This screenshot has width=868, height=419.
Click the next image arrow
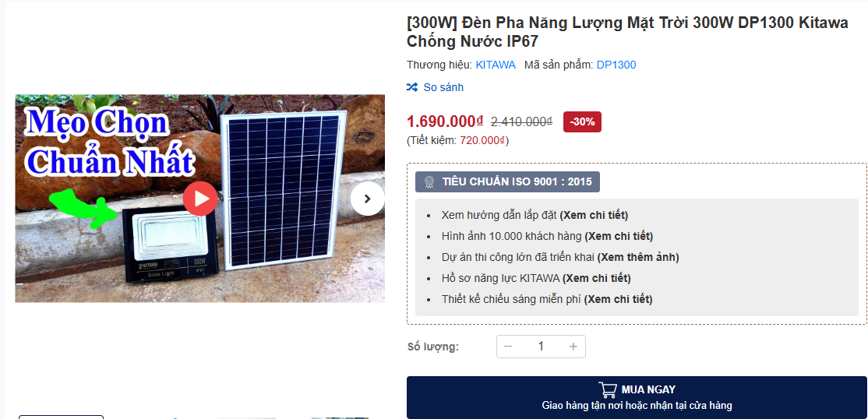click(x=367, y=199)
